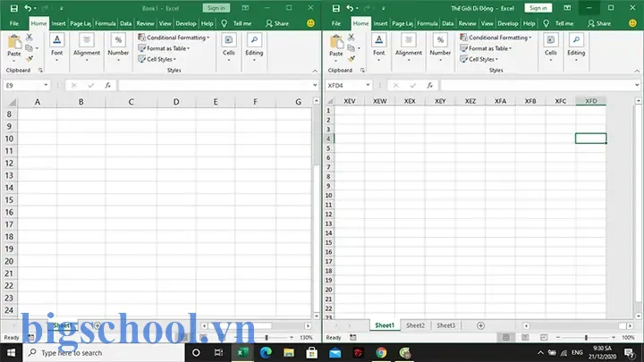Open Alignment group in right Excel window

(x=409, y=48)
